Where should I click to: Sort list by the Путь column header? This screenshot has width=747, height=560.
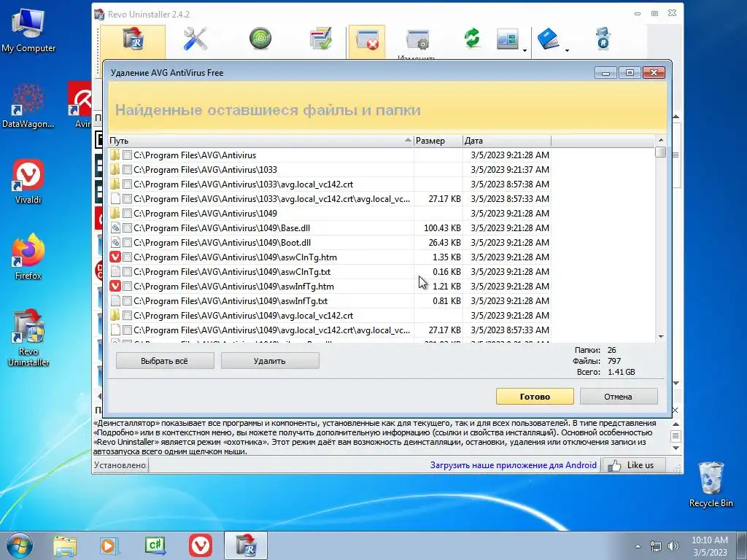260,141
